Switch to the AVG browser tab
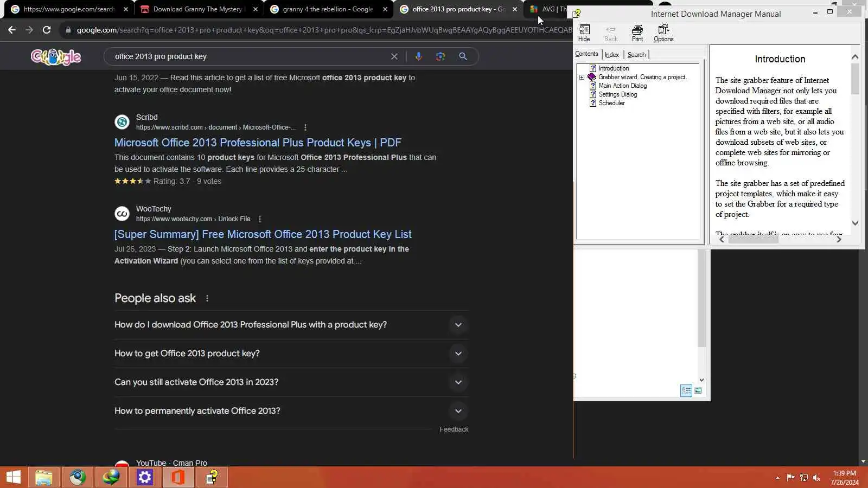Screen dimensions: 868x488 (548, 9)
